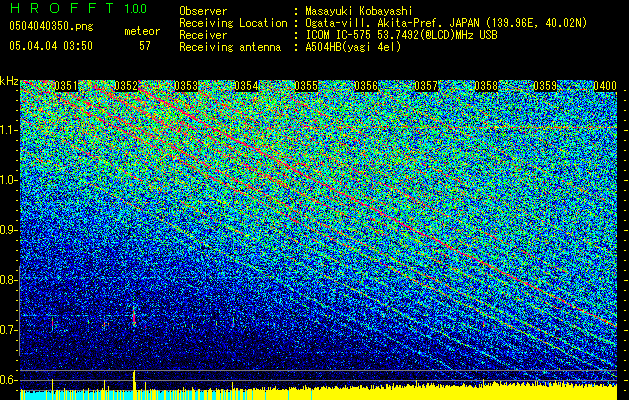Click the 0355 time marker

pos(306,86)
